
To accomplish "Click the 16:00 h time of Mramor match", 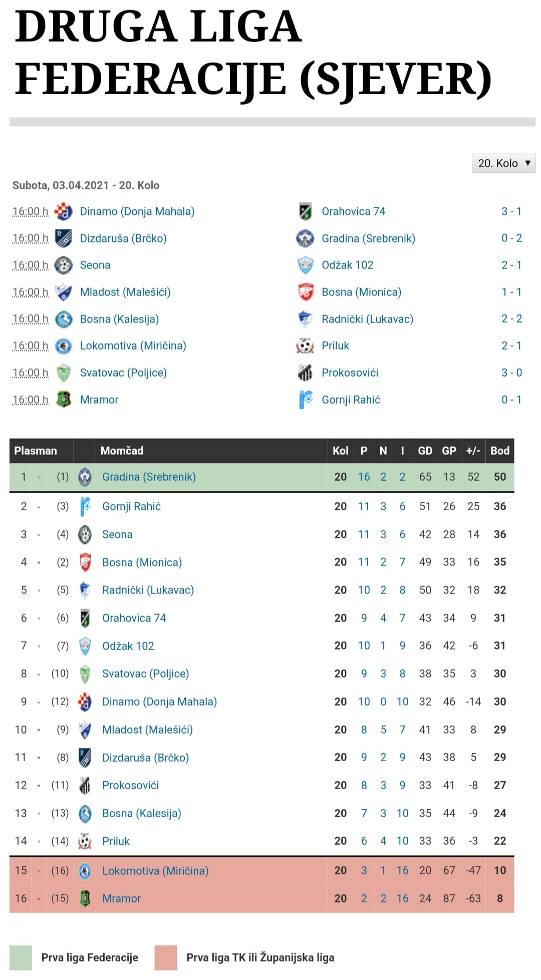I will click(x=31, y=400).
